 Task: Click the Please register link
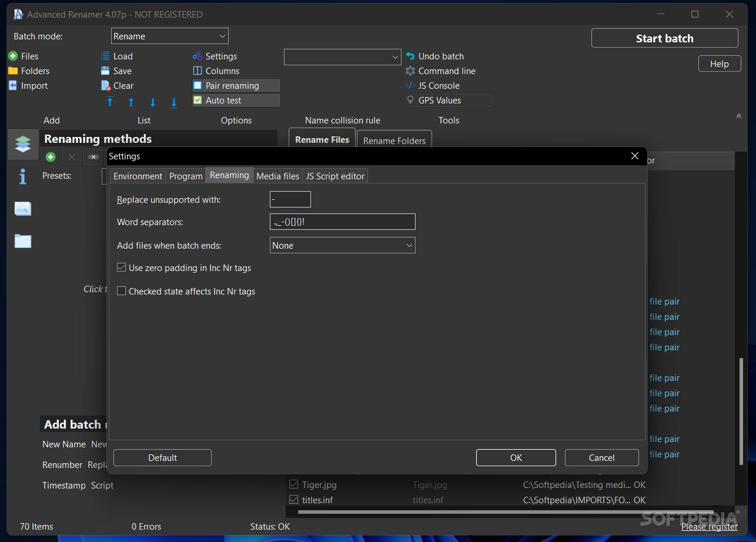[x=709, y=527]
